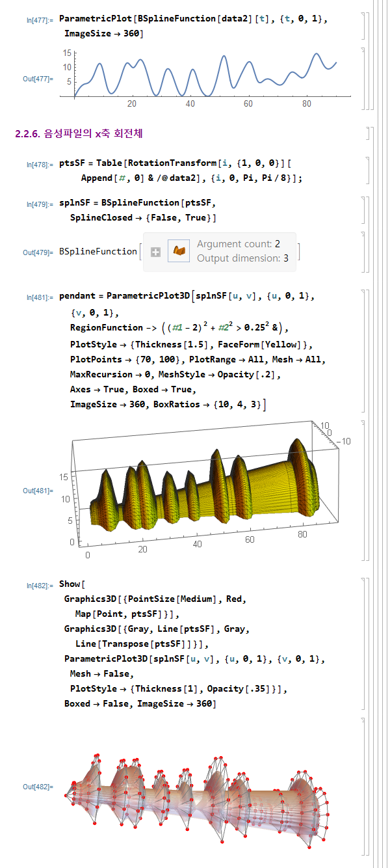This screenshot has width=390, height=868.
Task: Expand the BSplineFunction summary box plus icon
Action: [x=155, y=252]
